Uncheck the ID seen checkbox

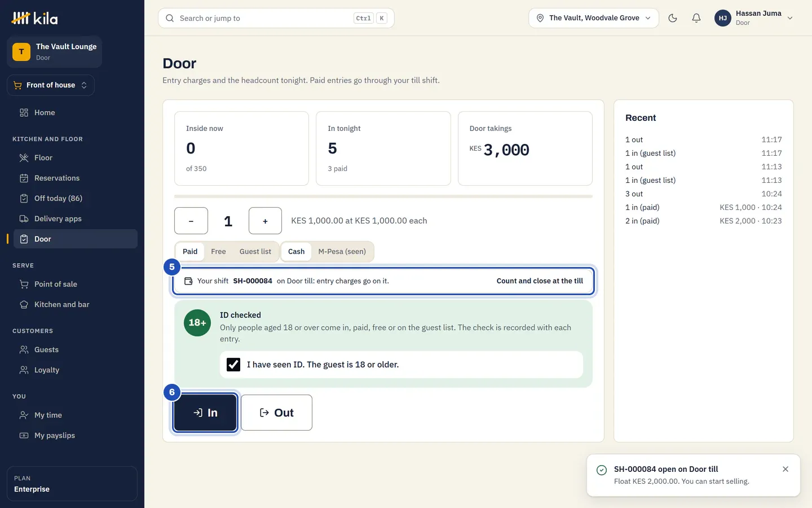tap(233, 365)
